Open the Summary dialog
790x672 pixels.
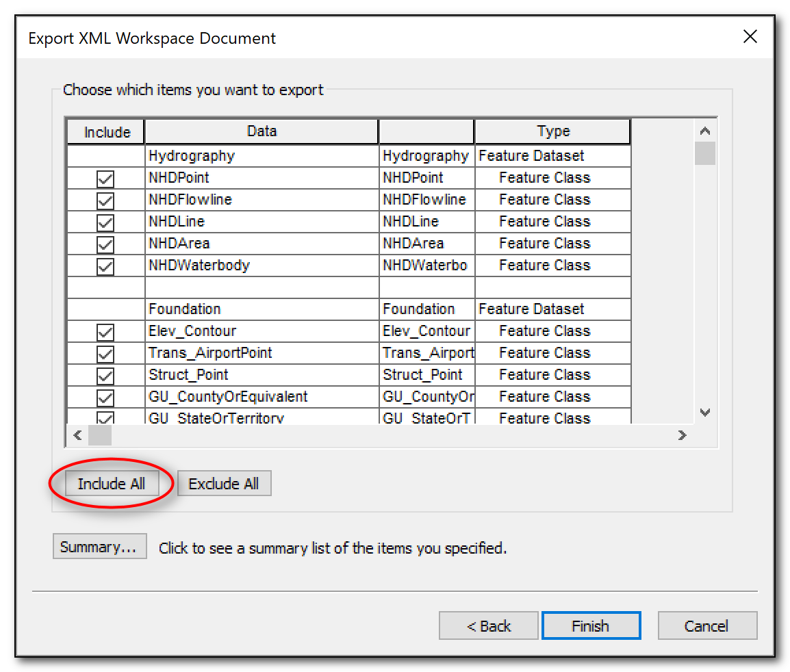pos(99,546)
